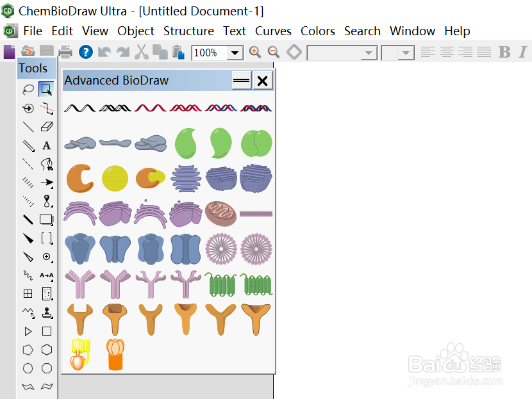
Task: Select the Bold Wedge bond tool
Action: coord(28,238)
